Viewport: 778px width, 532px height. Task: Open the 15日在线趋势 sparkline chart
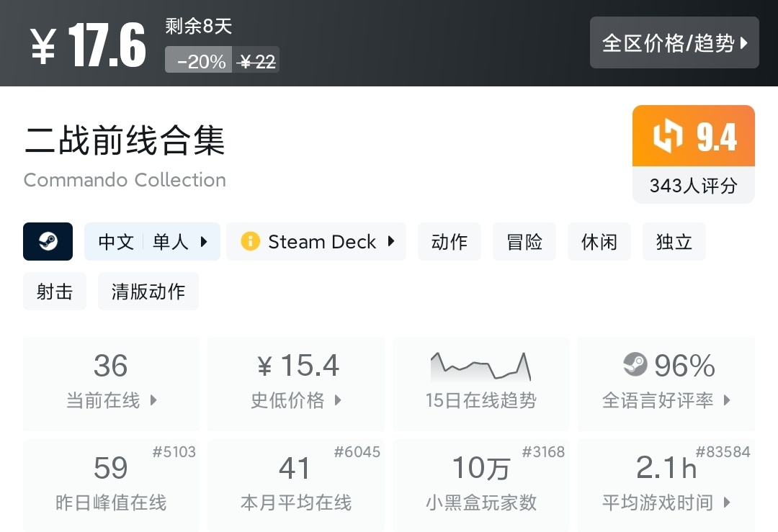480,367
